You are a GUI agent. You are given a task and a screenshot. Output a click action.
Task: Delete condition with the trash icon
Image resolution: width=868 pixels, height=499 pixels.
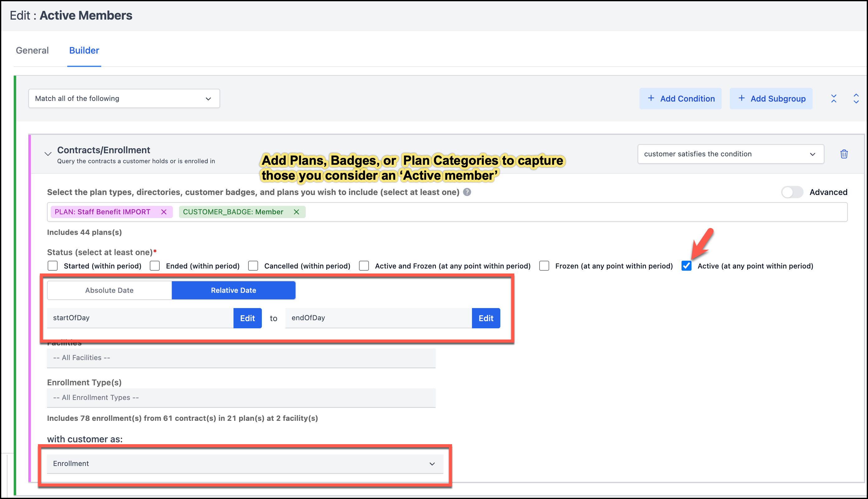click(844, 154)
